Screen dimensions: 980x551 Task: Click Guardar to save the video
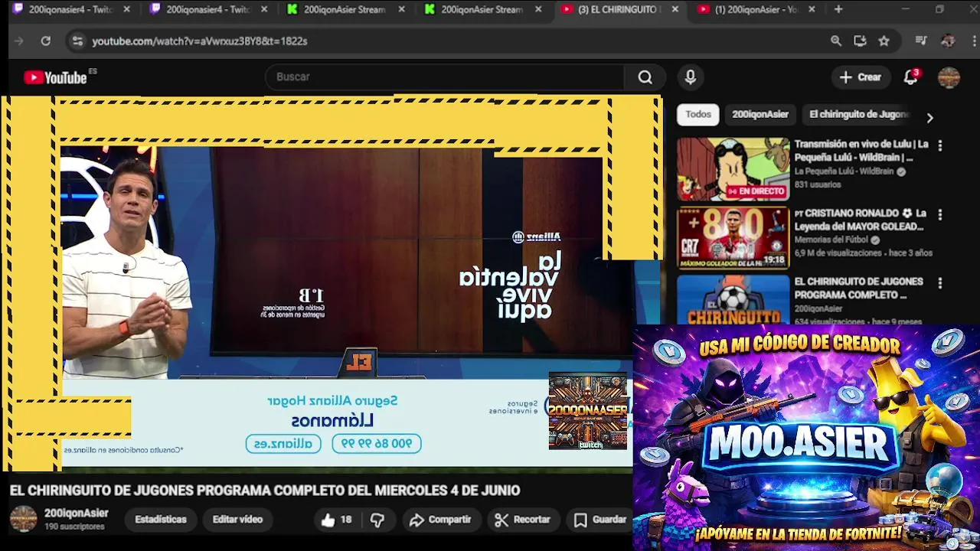pos(600,520)
